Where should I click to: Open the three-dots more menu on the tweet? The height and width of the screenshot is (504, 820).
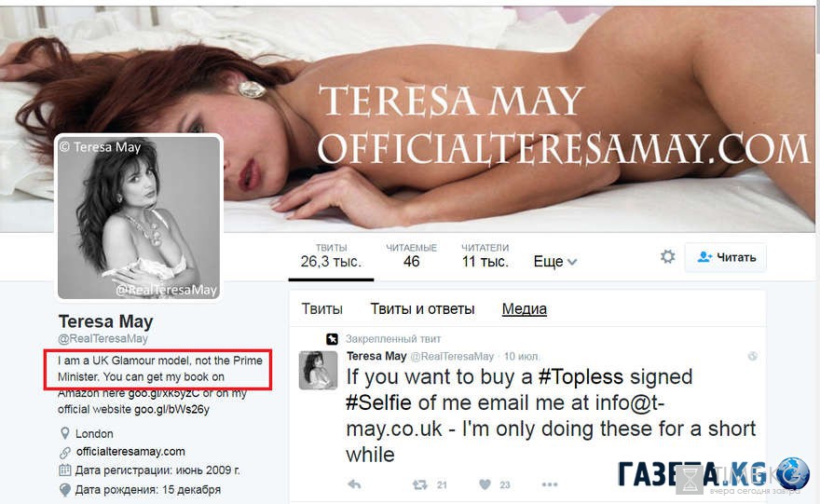[550, 484]
